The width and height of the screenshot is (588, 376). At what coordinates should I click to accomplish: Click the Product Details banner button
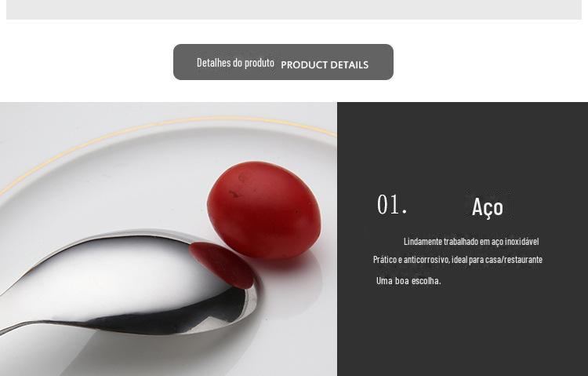coord(283,62)
